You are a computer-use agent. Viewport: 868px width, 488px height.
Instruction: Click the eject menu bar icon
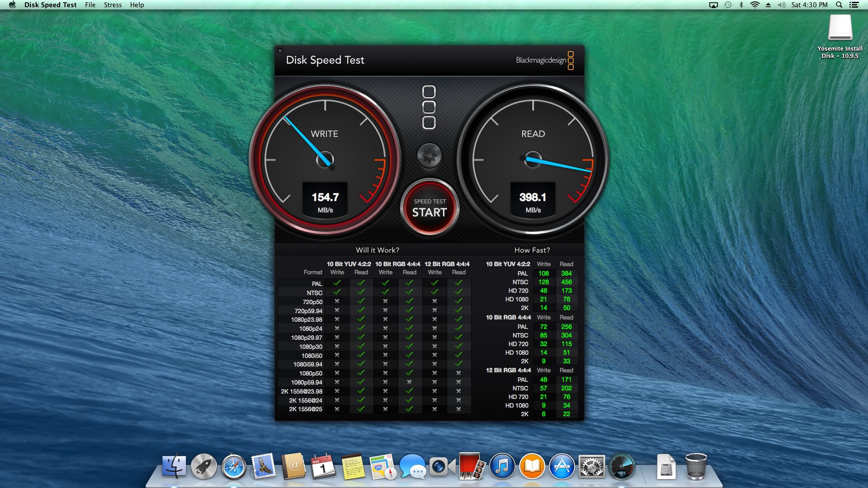[768, 5]
